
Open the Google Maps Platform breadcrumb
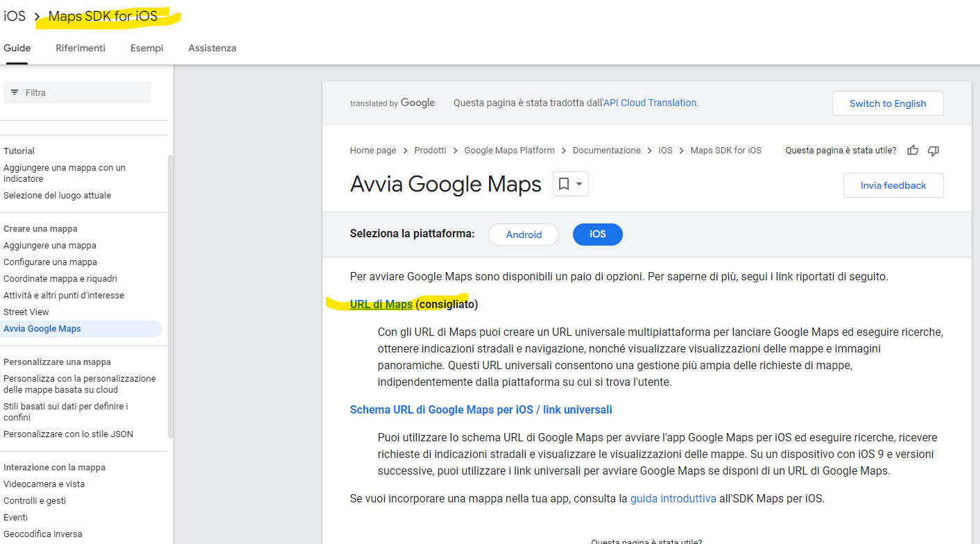tap(510, 151)
